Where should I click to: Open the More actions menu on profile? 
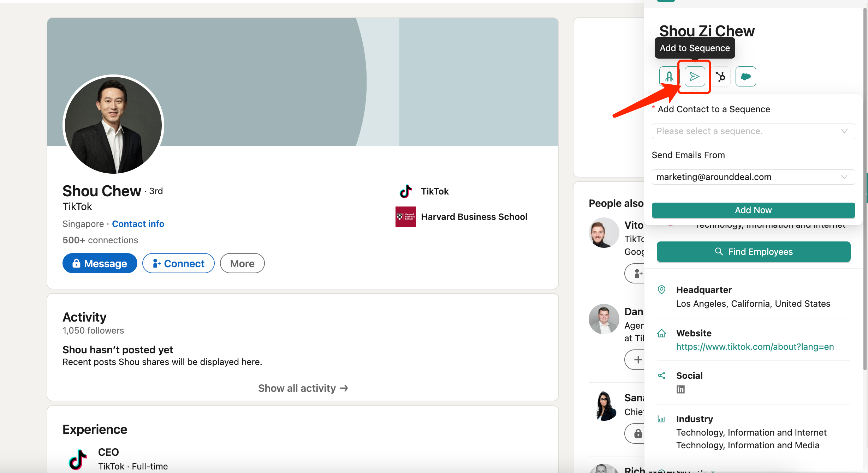pyautogui.click(x=242, y=263)
